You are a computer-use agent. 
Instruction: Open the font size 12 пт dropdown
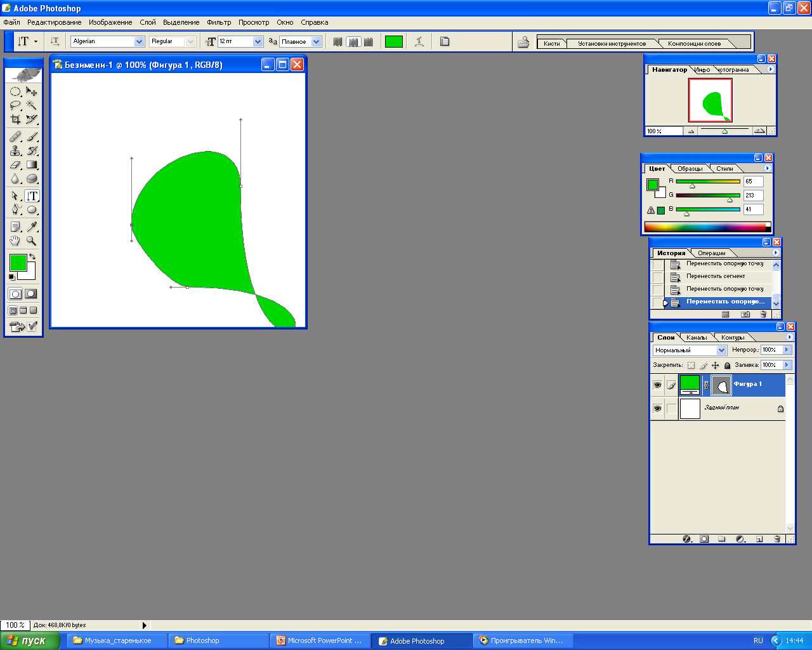pos(258,41)
